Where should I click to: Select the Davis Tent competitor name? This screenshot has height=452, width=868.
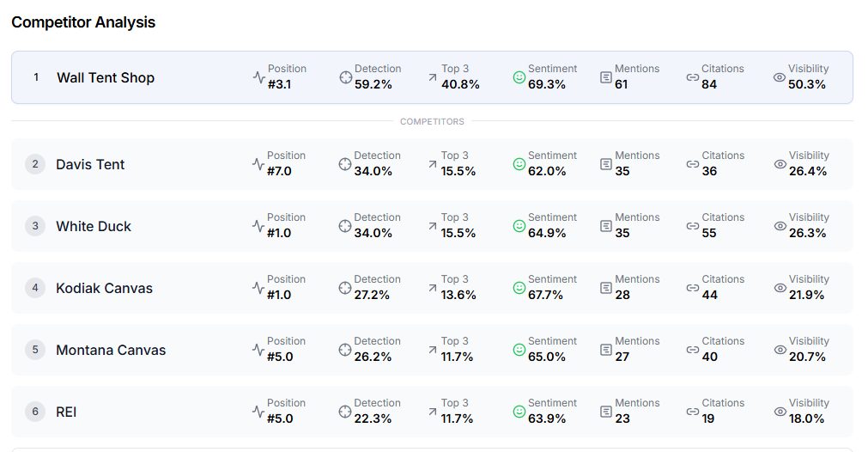point(90,164)
